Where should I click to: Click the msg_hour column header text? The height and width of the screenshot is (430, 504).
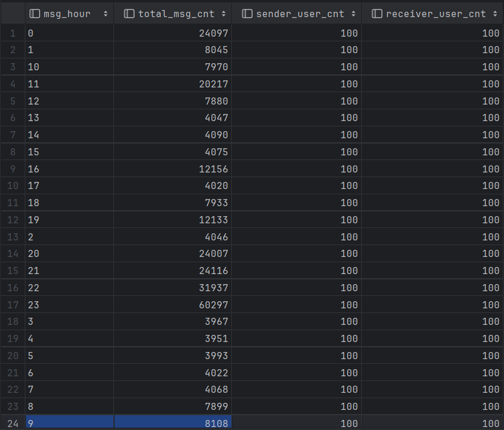point(67,14)
